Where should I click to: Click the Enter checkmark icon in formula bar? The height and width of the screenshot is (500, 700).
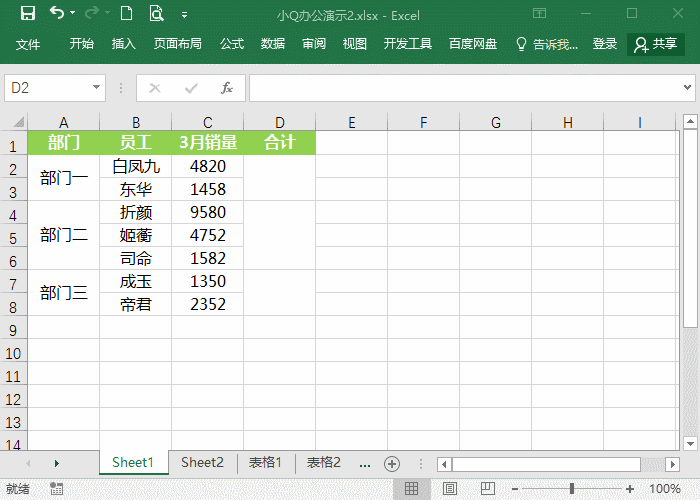(191, 88)
